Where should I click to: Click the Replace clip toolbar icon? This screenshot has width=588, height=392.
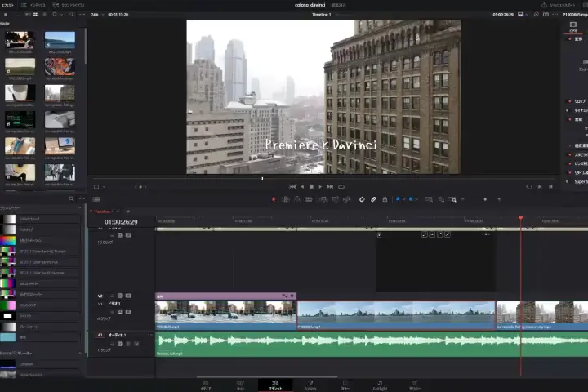(347, 199)
